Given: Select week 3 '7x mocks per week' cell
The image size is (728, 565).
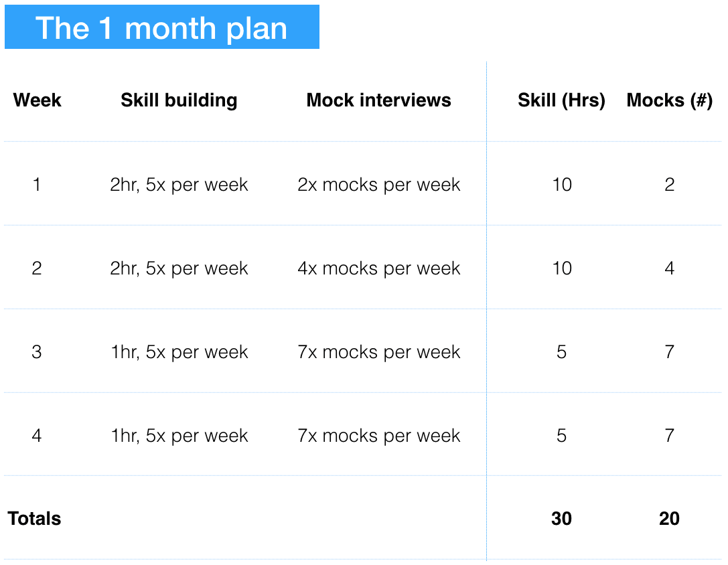Looking at the screenshot, I should tap(379, 352).
